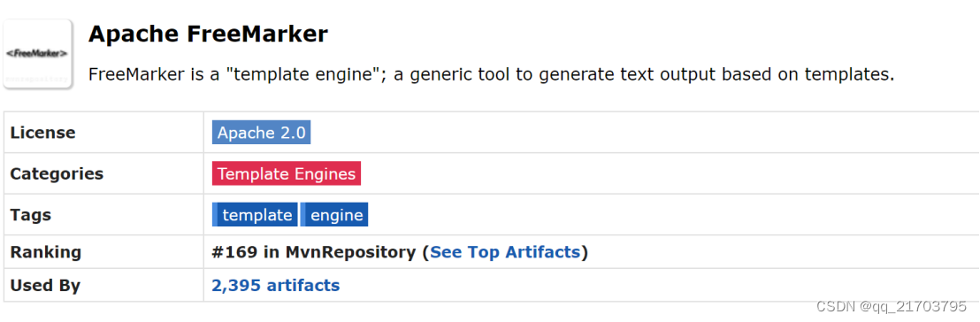Click the #169 ranking number
The height and width of the screenshot is (322, 980).
coord(234,252)
